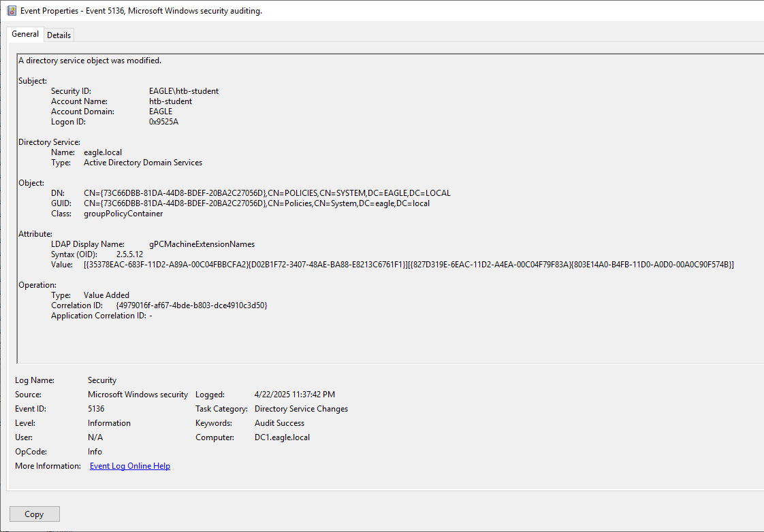Click the 'A directory service object was modified' text
The width and height of the screenshot is (764, 532).
point(90,61)
